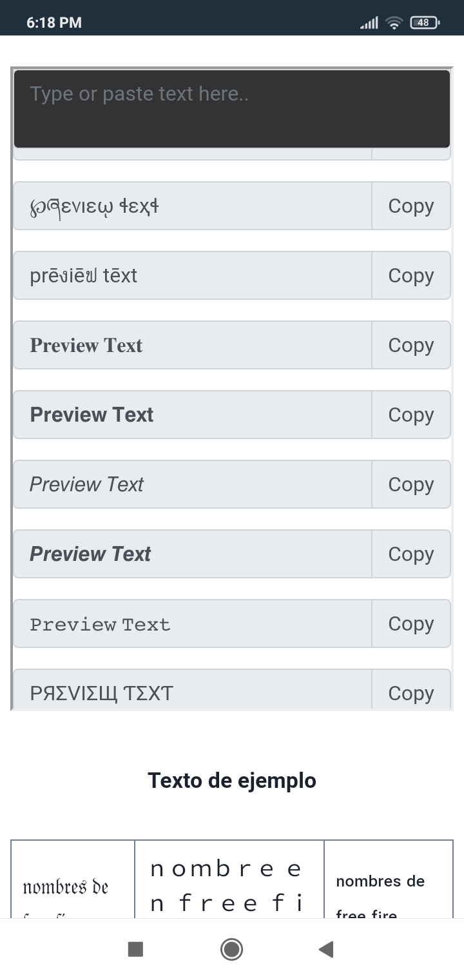Tap the Wi-Fi status icon
464x980 pixels.
pyautogui.click(x=393, y=23)
